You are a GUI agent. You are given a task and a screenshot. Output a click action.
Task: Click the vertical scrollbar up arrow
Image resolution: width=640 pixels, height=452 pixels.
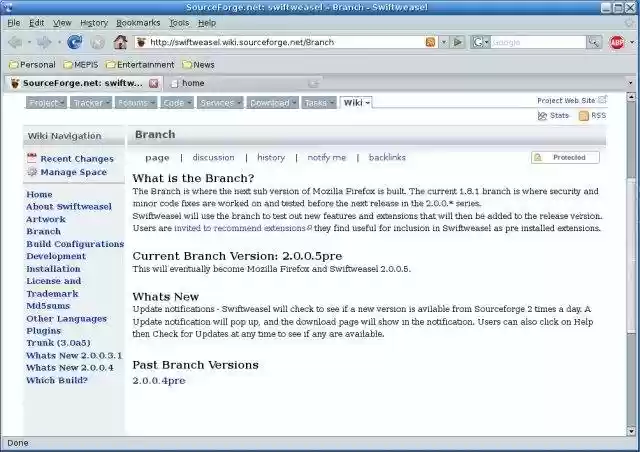click(x=631, y=97)
